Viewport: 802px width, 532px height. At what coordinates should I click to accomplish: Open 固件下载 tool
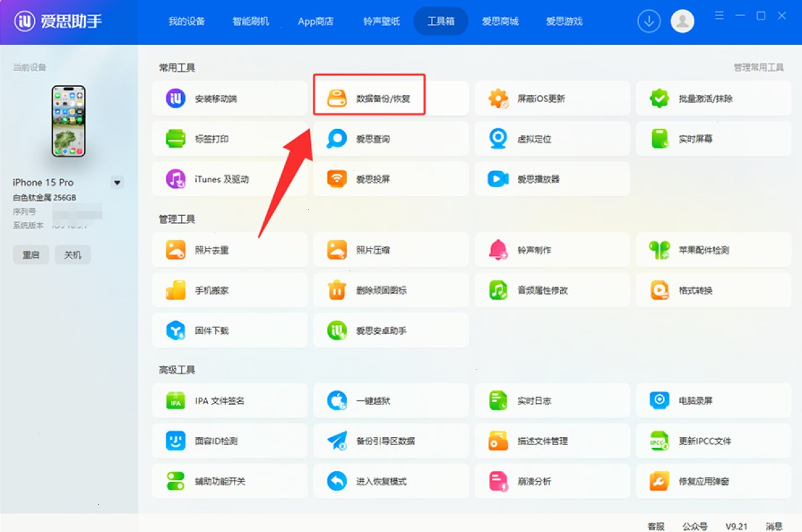230,330
